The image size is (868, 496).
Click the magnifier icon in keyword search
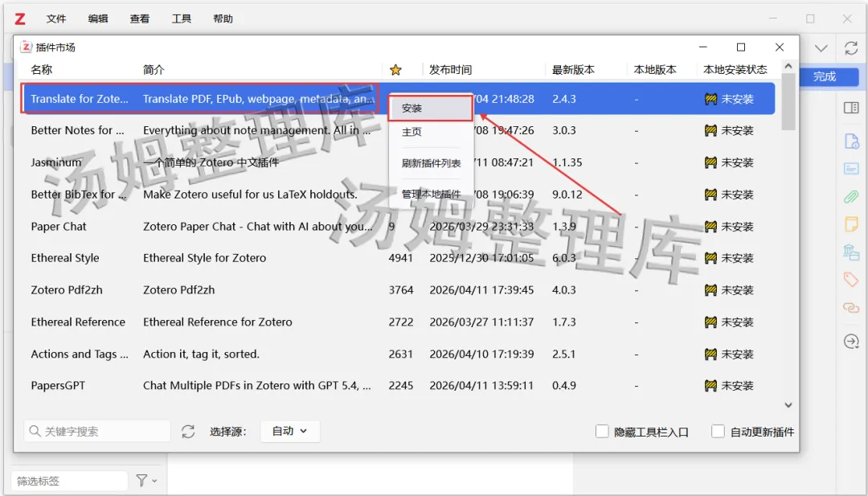[x=35, y=431]
